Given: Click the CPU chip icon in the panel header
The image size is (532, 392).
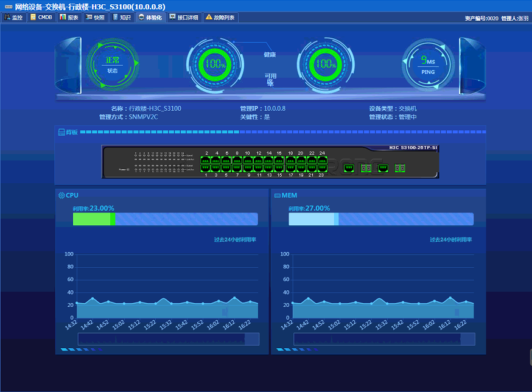Looking at the screenshot, I should 61,195.
